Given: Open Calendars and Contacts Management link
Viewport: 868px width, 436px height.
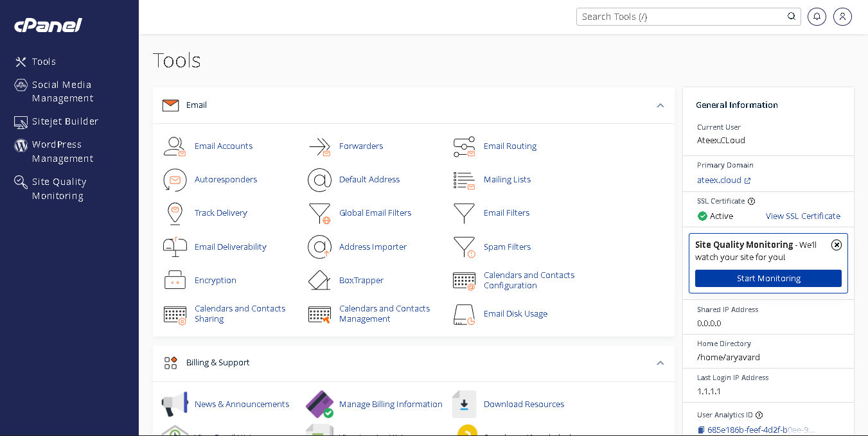Looking at the screenshot, I should [384, 314].
